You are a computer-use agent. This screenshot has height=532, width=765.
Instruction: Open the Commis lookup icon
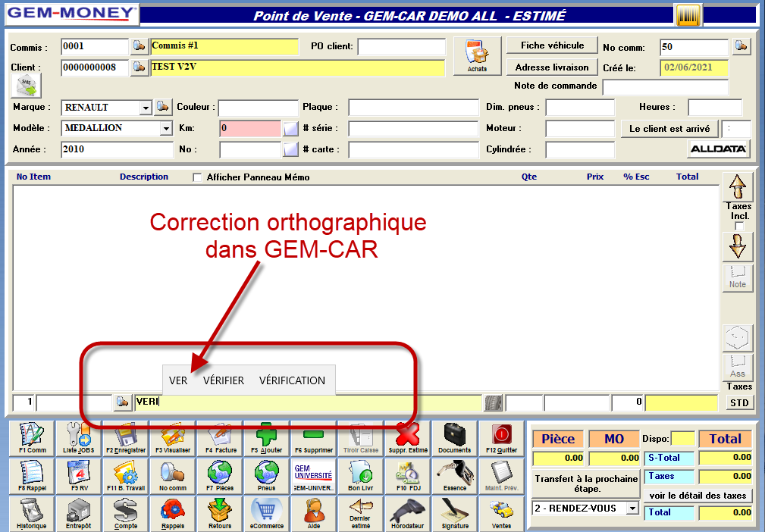139,46
